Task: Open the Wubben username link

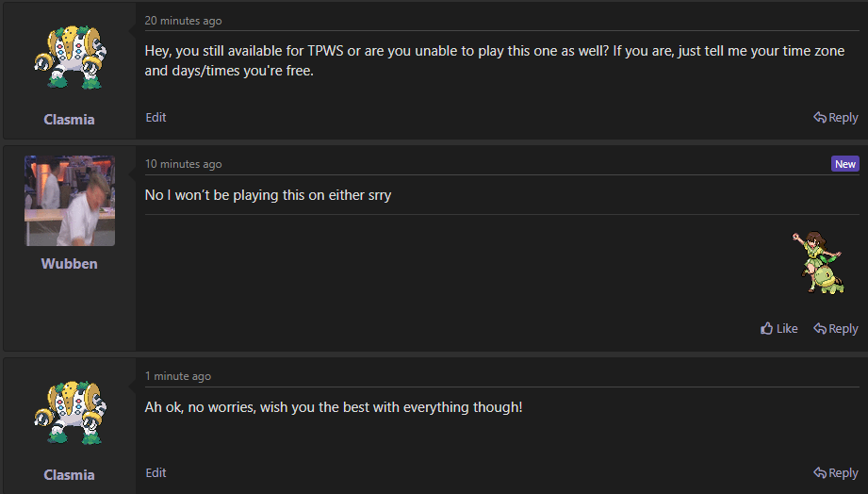Action: 69,264
